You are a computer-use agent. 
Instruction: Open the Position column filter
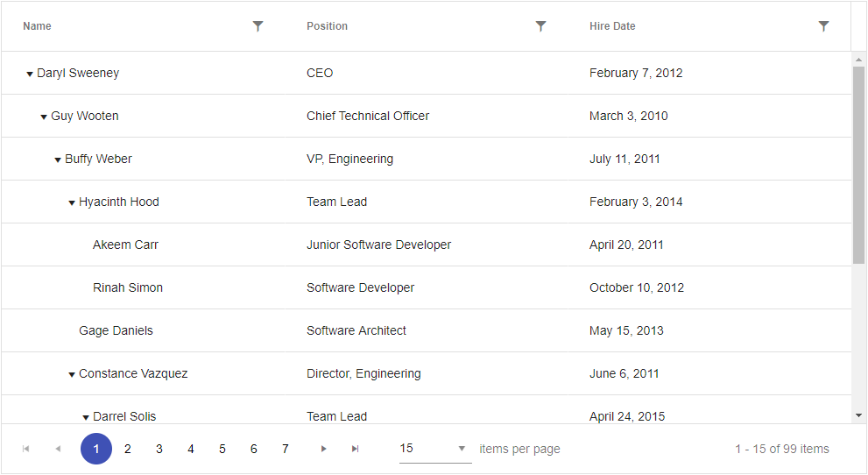(540, 26)
